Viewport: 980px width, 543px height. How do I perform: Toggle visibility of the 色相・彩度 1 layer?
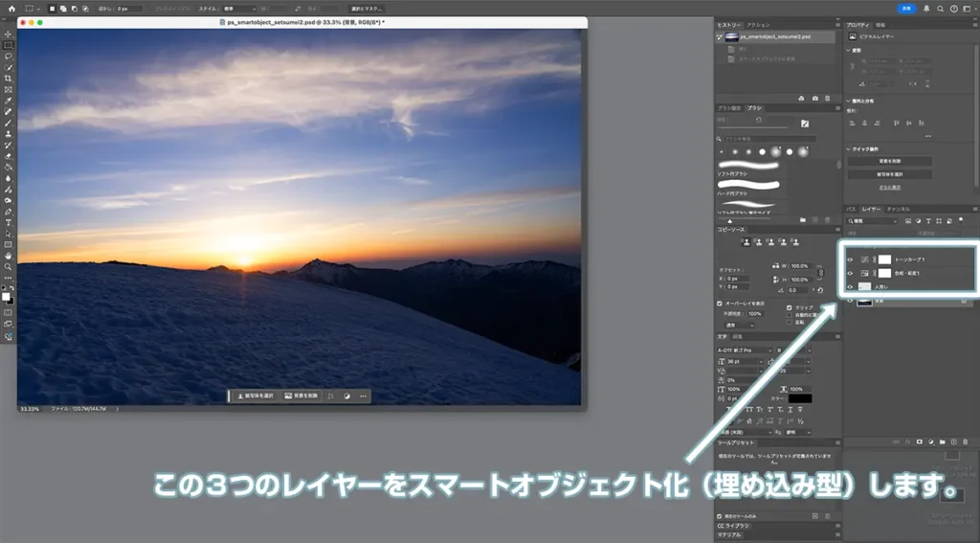point(850,273)
